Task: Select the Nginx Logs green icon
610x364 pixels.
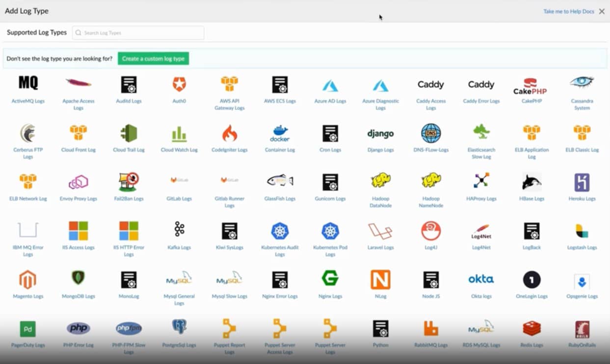Action: pos(330,278)
